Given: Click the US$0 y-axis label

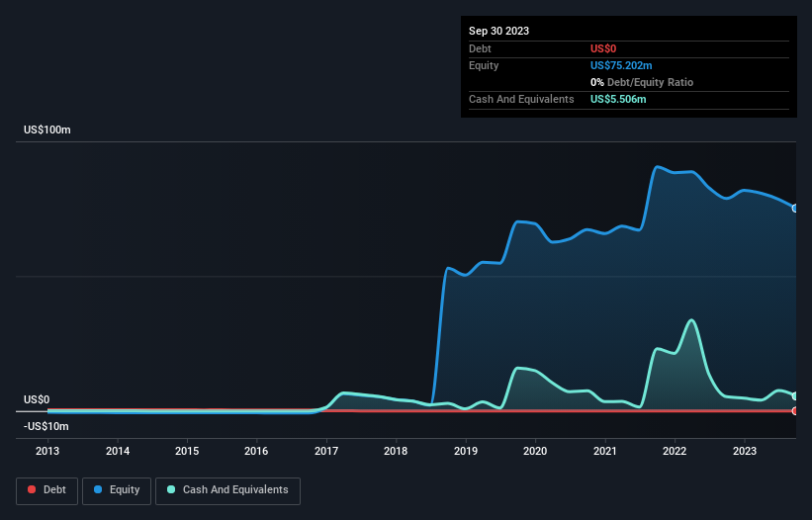Looking at the screenshot, I should [x=37, y=400].
